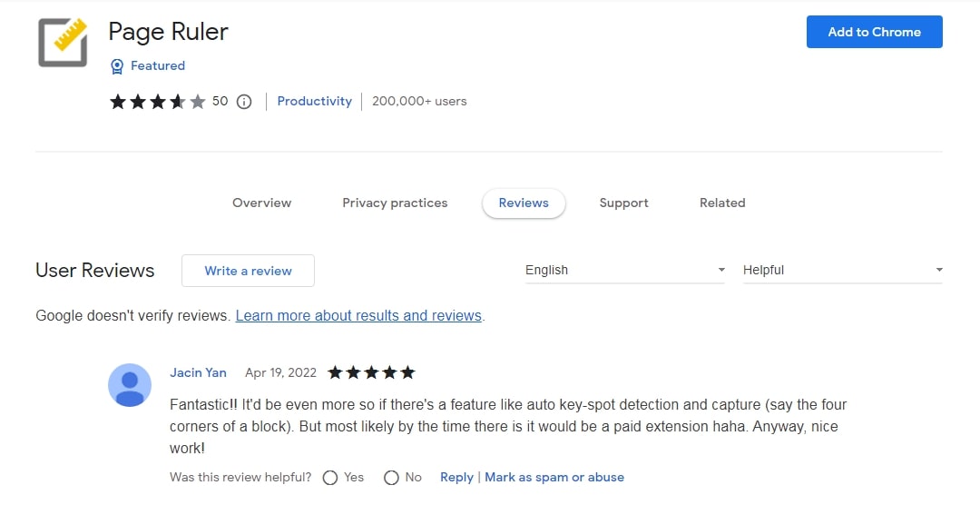980x505 pixels.
Task: Open the Privacy practices tab
Action: pyautogui.click(x=395, y=203)
